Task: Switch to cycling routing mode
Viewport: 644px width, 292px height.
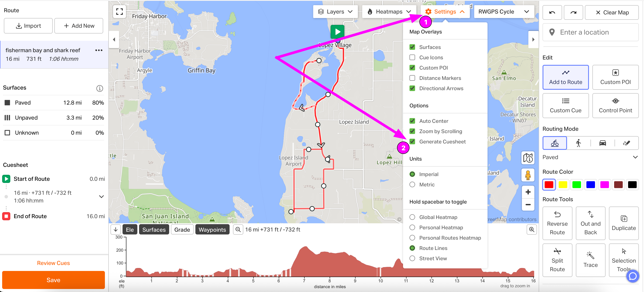Action: tap(555, 143)
